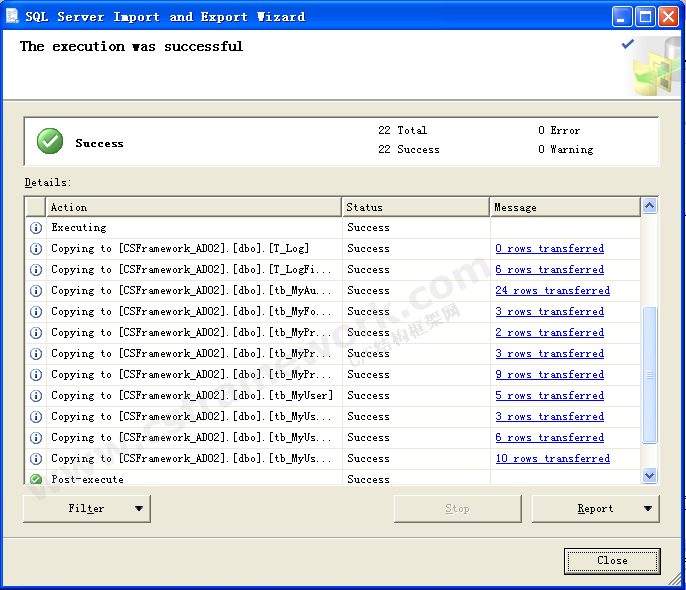Screen dimensions: 686x590
Task: Click the info icon beside the Executing row
Action: (x=36, y=228)
